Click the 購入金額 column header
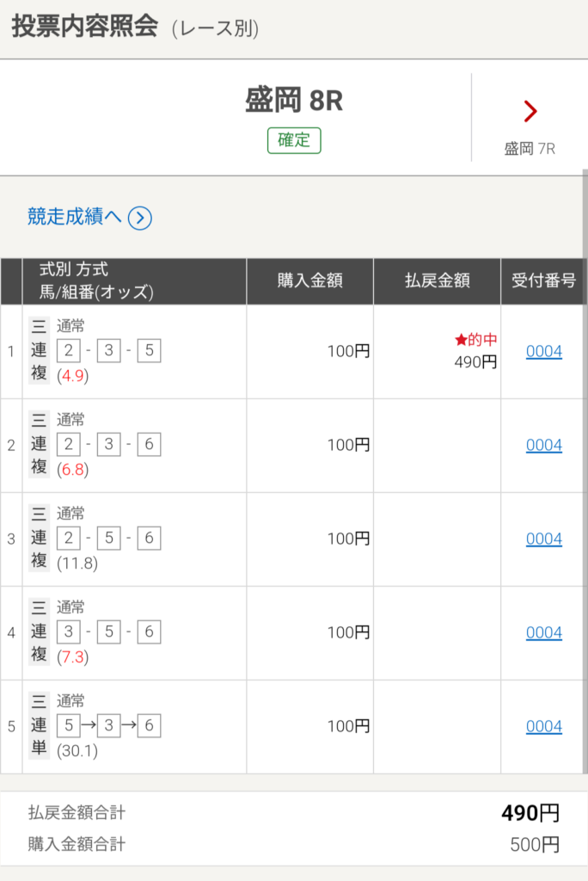 310,281
